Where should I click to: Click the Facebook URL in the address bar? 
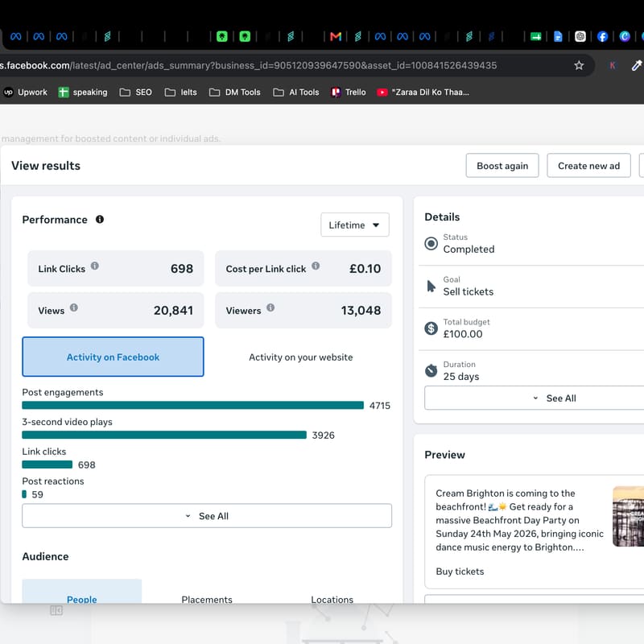248,65
